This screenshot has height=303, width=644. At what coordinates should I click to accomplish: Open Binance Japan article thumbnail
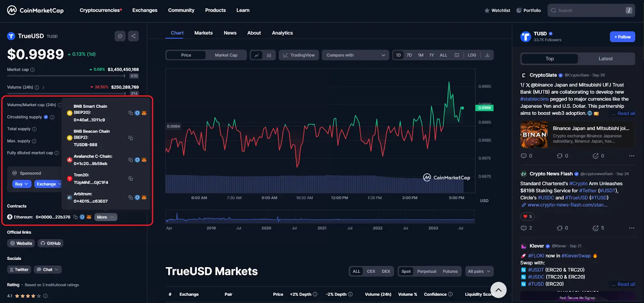click(534, 135)
